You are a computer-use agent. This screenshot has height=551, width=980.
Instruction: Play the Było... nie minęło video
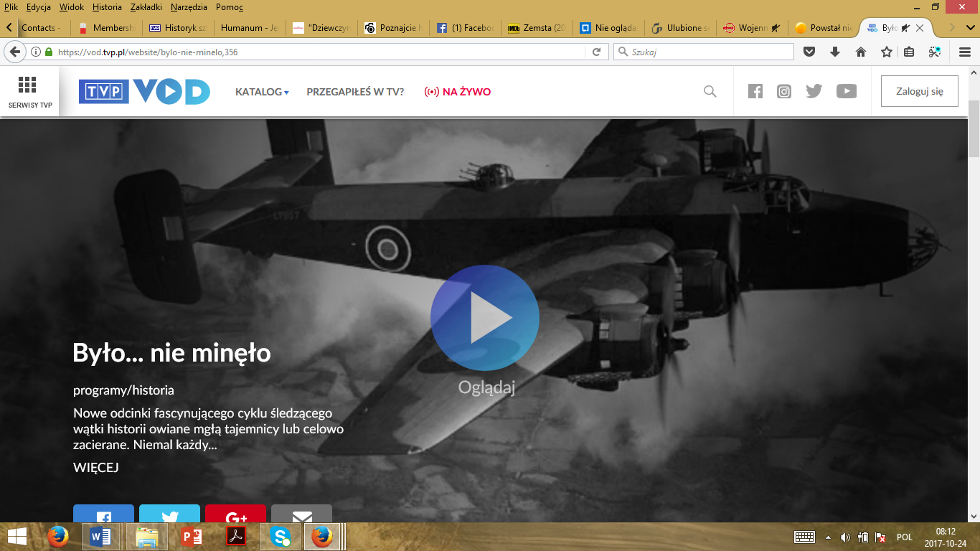point(485,318)
